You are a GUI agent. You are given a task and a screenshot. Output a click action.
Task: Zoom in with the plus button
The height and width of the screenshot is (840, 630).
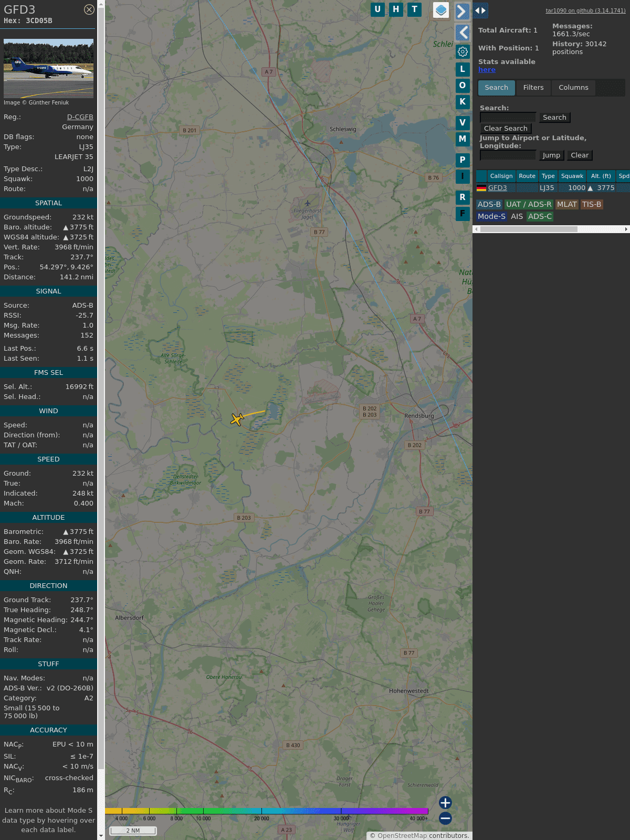445,803
